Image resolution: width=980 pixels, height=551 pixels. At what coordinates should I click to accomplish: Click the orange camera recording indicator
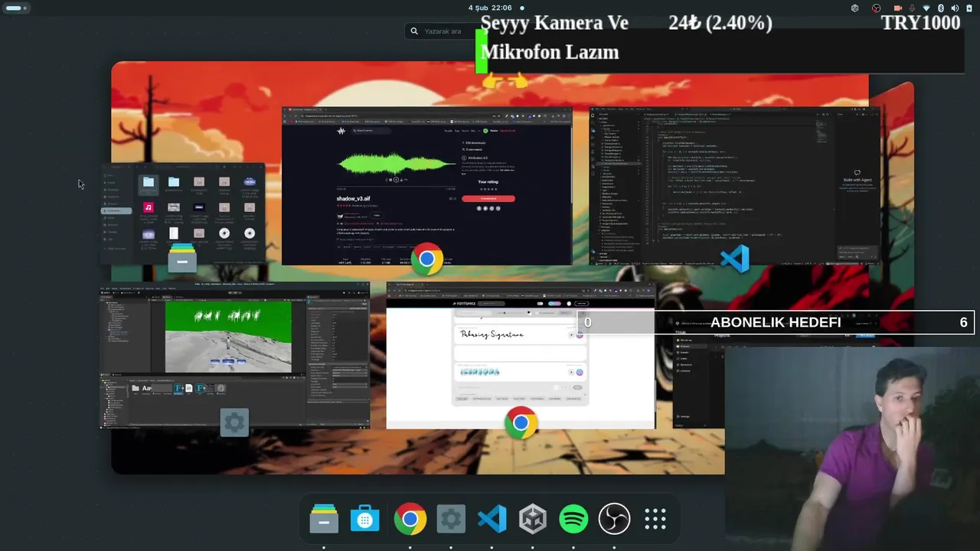click(x=897, y=8)
